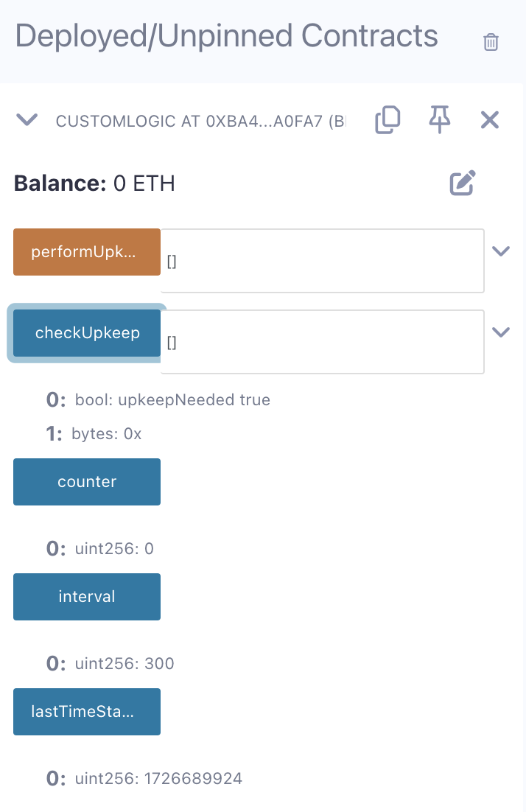Copy the CUSTOMLOGIC contract address

(388, 120)
